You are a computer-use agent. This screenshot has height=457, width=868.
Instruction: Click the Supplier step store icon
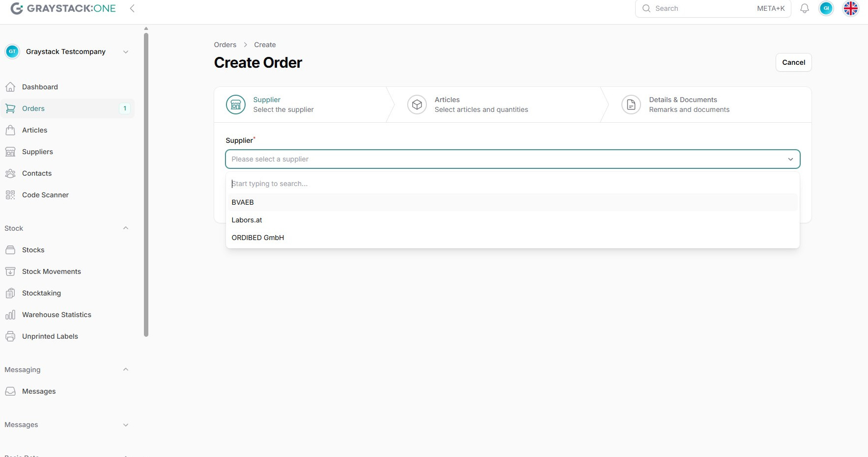[236, 105]
